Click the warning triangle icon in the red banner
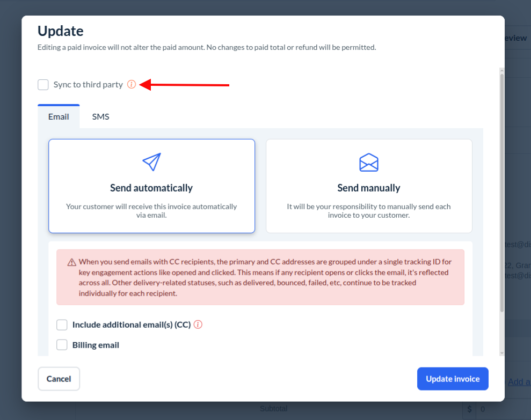531x420 pixels. pyautogui.click(x=71, y=262)
